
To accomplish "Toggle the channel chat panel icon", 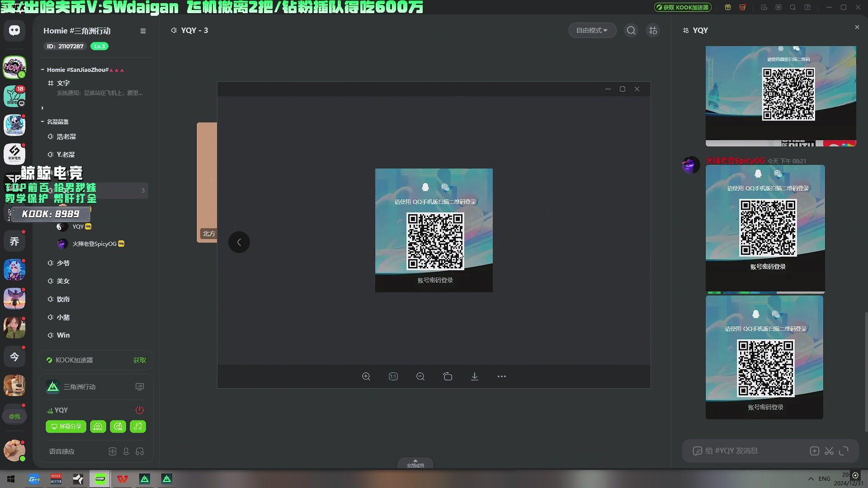I will (x=653, y=30).
